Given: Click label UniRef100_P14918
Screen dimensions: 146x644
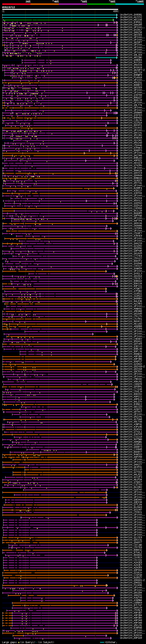Looking at the screenshot, I should point(131,77).
